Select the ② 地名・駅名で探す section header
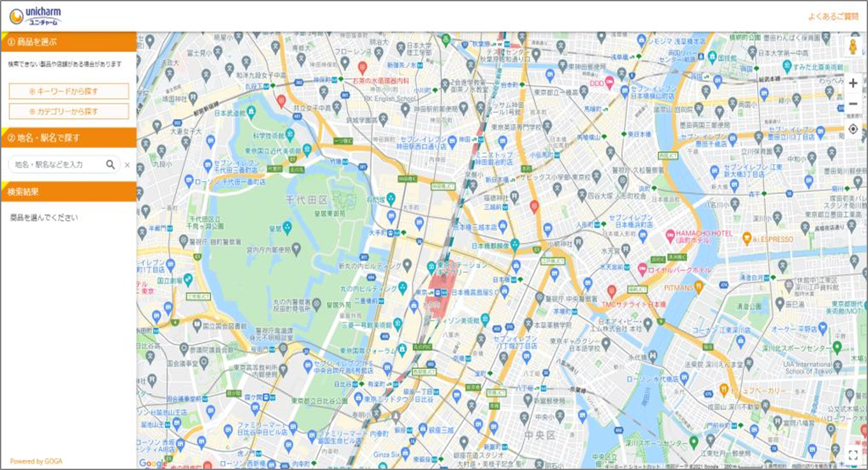This screenshot has height=470, width=868. 69,137
